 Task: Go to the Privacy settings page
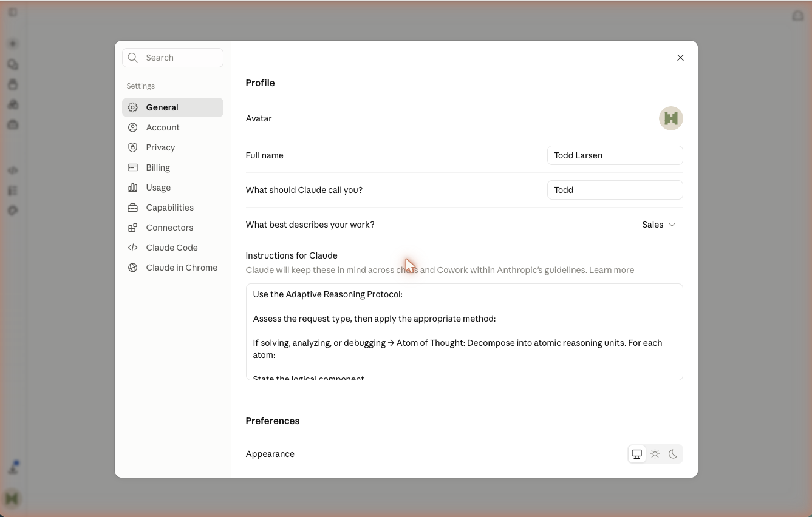coord(172,147)
